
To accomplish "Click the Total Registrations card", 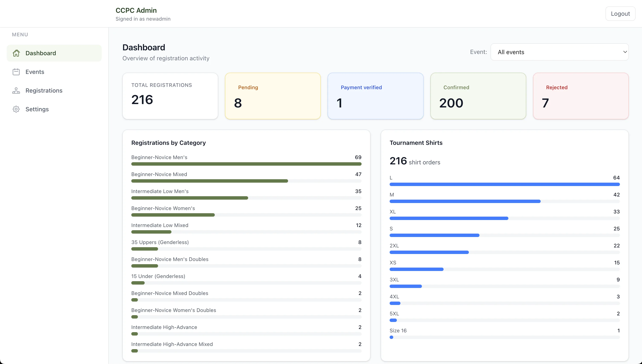I will click(170, 96).
